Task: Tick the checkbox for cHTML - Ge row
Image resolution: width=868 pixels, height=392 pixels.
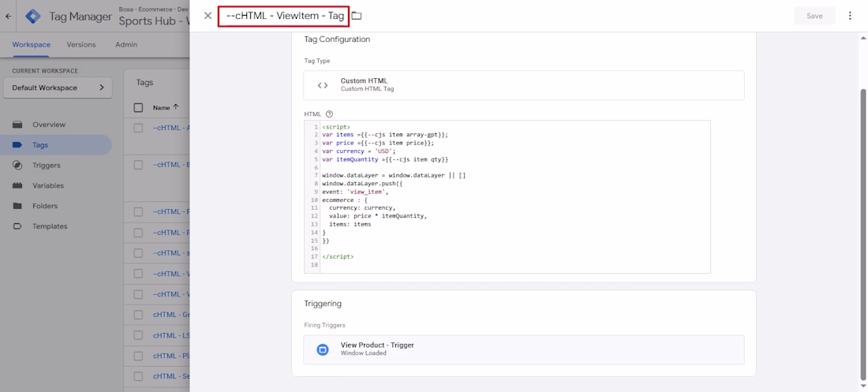Action: coord(138,315)
